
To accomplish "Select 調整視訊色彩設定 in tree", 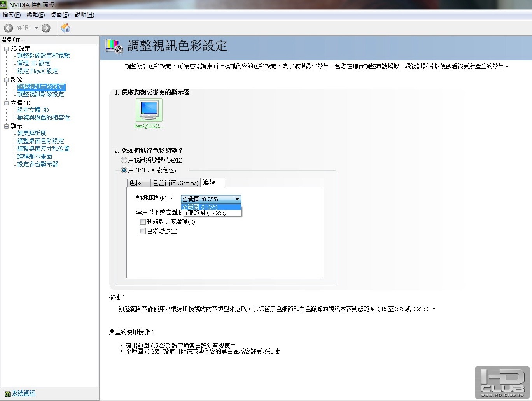I will pos(41,87).
